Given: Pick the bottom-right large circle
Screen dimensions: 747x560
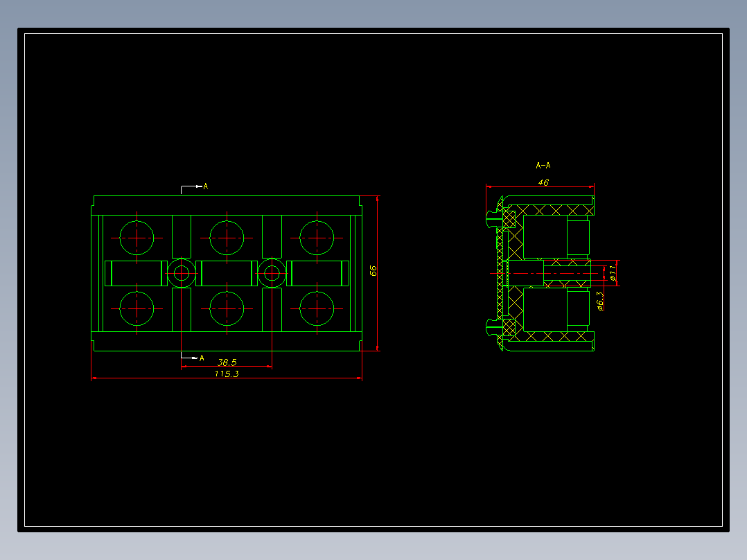Looking at the screenshot, I should [317, 309].
